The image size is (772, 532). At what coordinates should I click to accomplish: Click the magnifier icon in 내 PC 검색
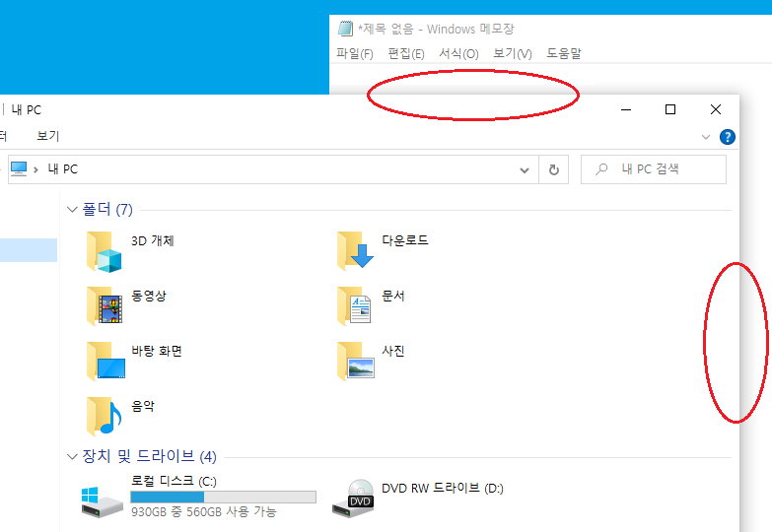601,169
